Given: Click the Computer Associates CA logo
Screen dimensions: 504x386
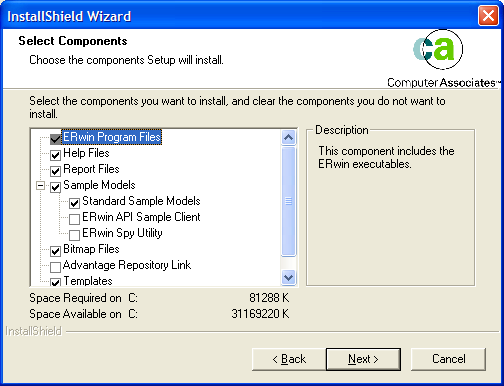Looking at the screenshot, I should click(438, 49).
